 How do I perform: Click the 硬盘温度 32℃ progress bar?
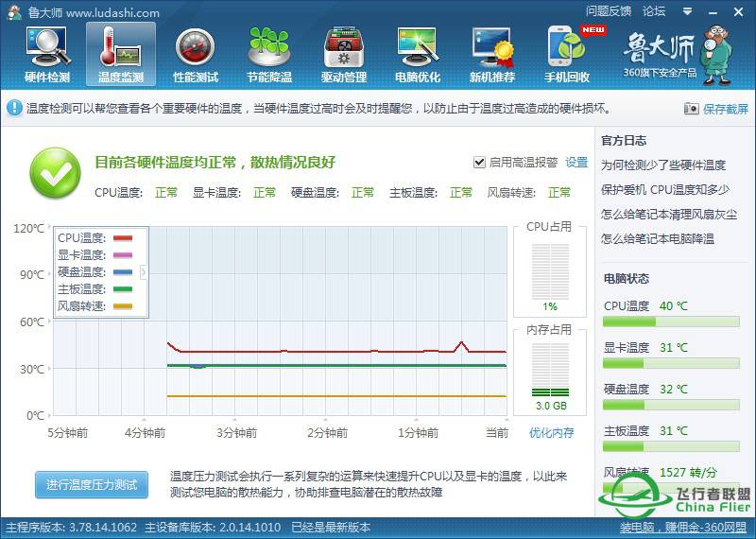pos(671,405)
